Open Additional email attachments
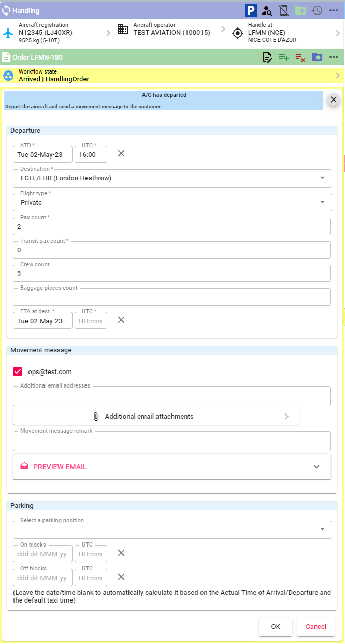Image resolution: width=345 pixels, height=644 pixels. click(156, 417)
